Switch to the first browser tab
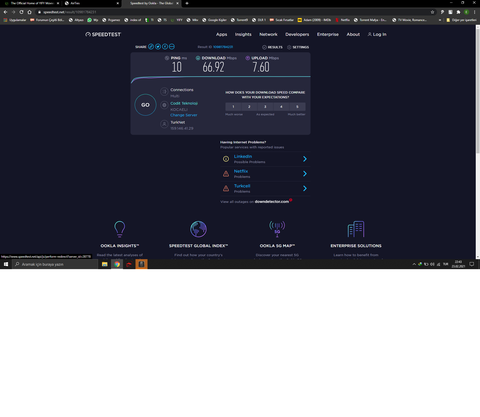Image resolution: width=480 pixels, height=417 pixels. [x=32, y=3]
